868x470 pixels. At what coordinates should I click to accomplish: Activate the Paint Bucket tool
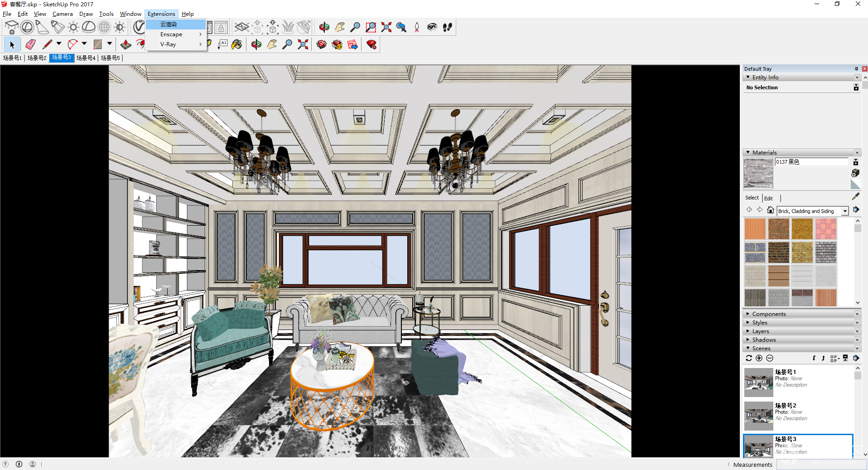pyautogui.click(x=236, y=44)
